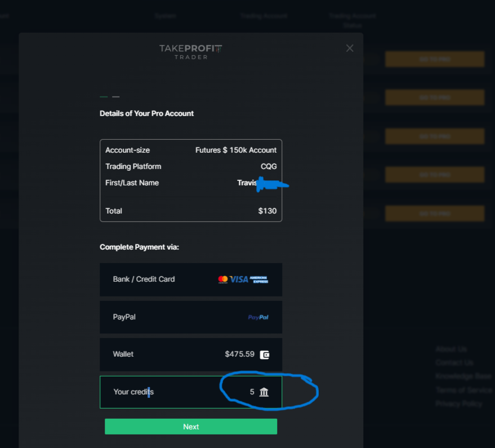Click the Total label

[x=114, y=211]
